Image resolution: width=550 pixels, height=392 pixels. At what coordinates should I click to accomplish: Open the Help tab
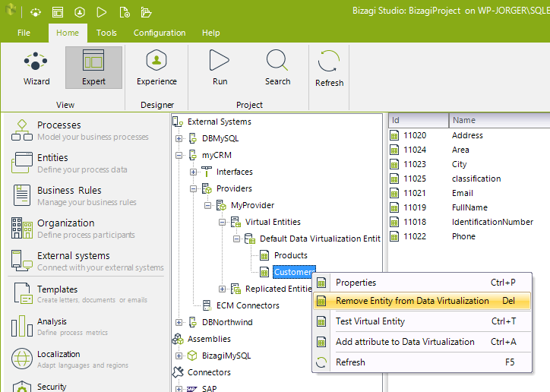(211, 33)
